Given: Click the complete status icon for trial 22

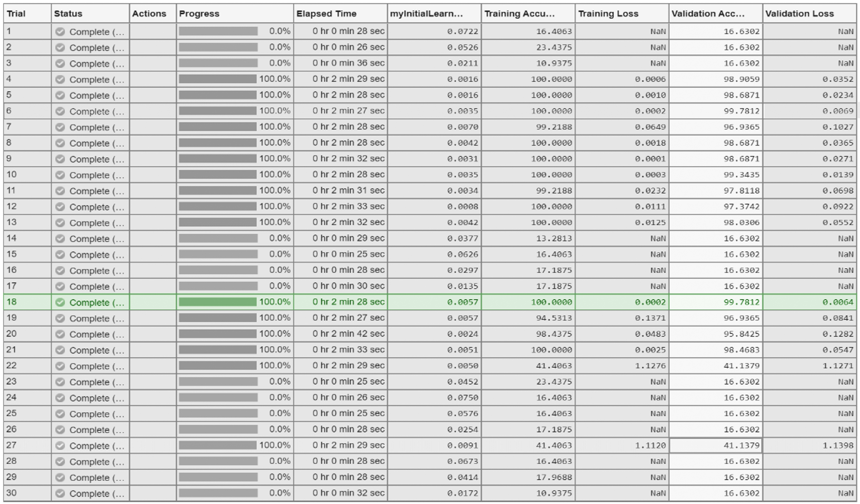Looking at the screenshot, I should [60, 366].
